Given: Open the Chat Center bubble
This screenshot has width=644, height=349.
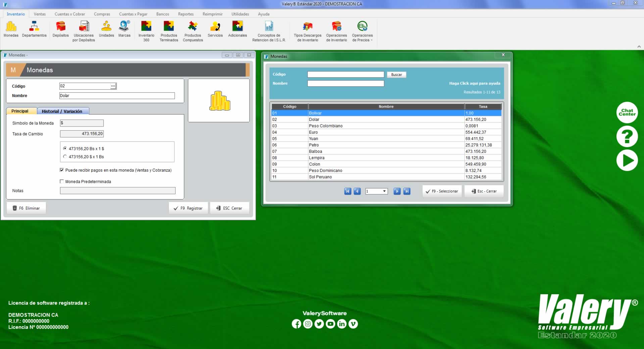Looking at the screenshot, I should [627, 112].
